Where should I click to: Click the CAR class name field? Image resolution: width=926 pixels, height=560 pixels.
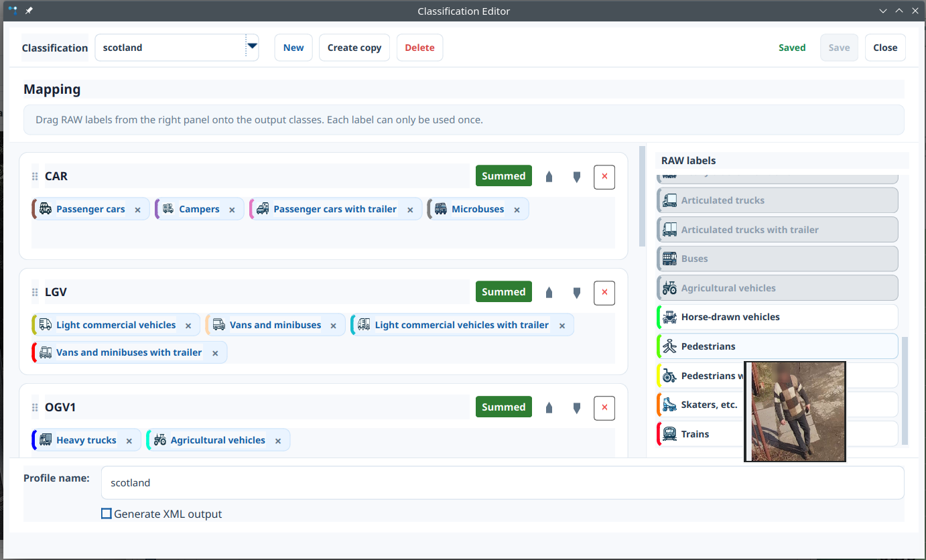(257, 176)
